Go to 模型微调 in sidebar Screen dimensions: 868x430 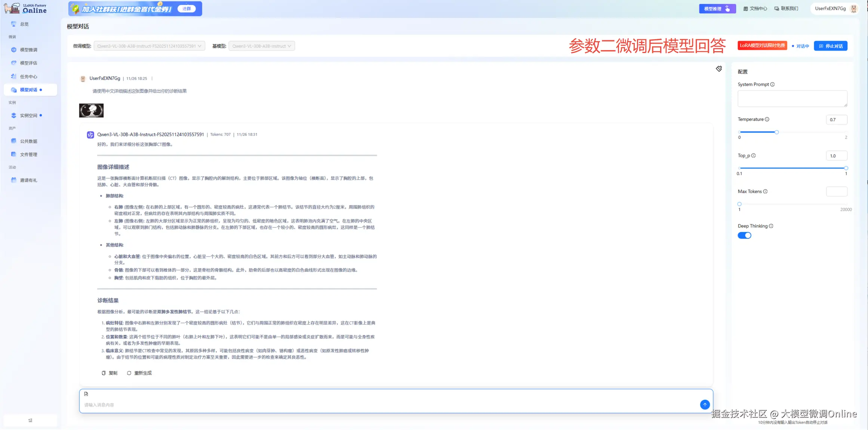(x=28, y=50)
